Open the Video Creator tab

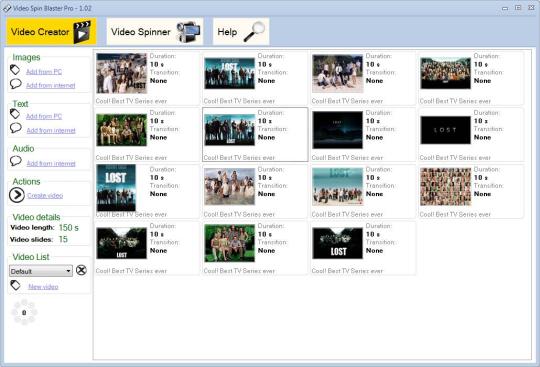pyautogui.click(x=51, y=32)
